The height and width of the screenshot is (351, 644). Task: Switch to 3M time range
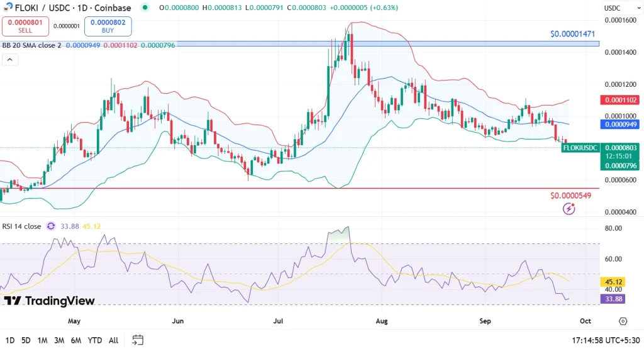pos(59,340)
